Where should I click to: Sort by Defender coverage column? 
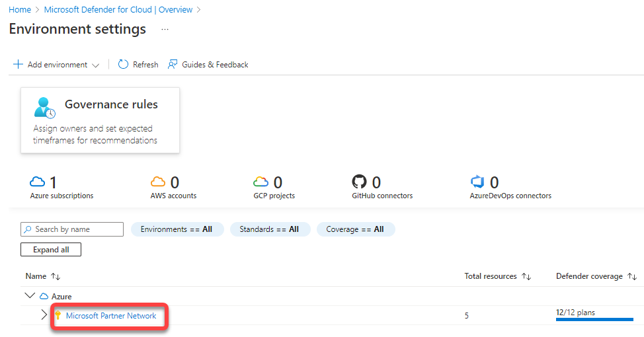click(x=589, y=276)
